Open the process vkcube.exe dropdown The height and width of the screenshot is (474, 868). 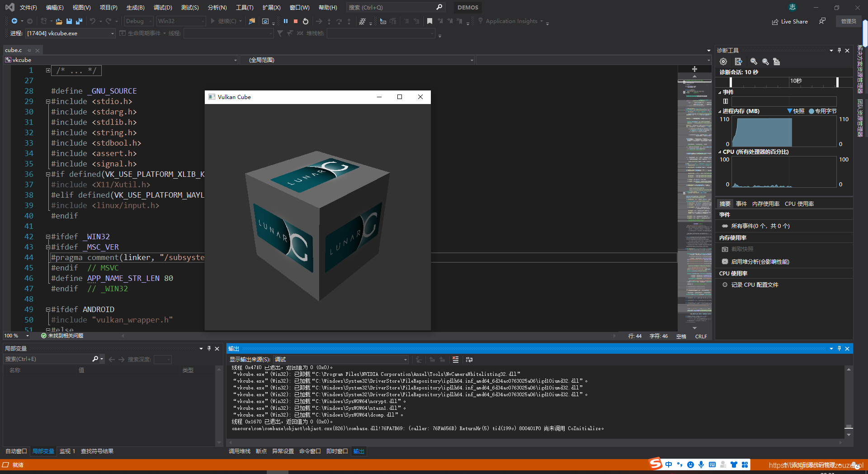point(71,33)
